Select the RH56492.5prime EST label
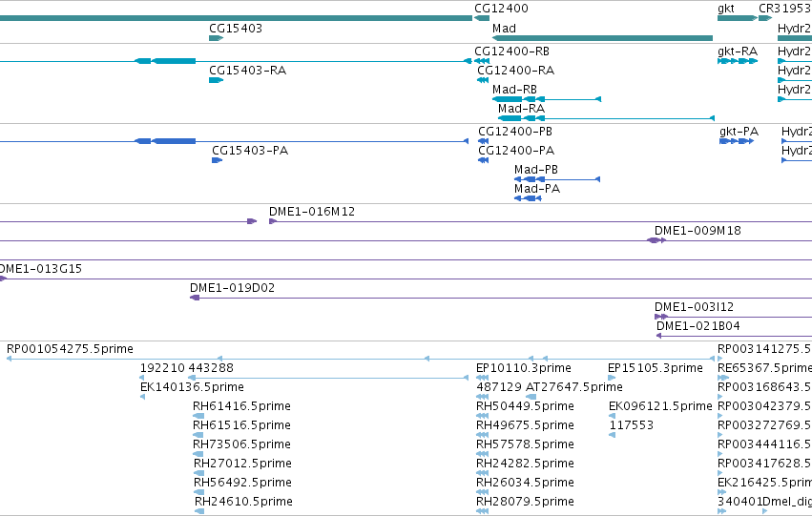This screenshot has width=812, height=516. (x=243, y=483)
